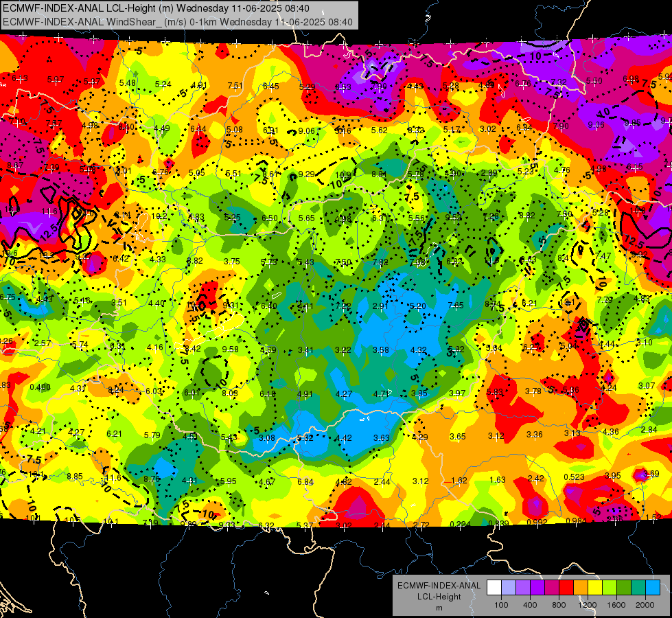Click the grid value '8.76'
The image size is (672, 618).
pyautogui.click(x=152, y=479)
